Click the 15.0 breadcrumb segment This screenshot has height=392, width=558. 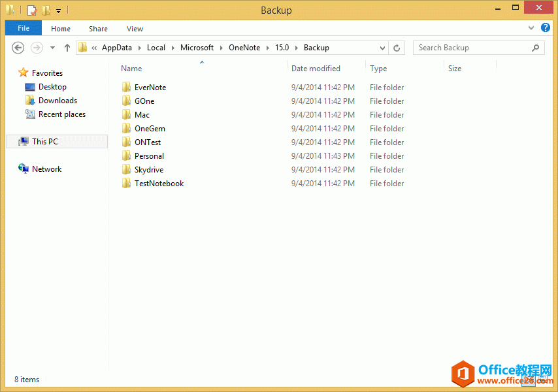click(x=282, y=48)
